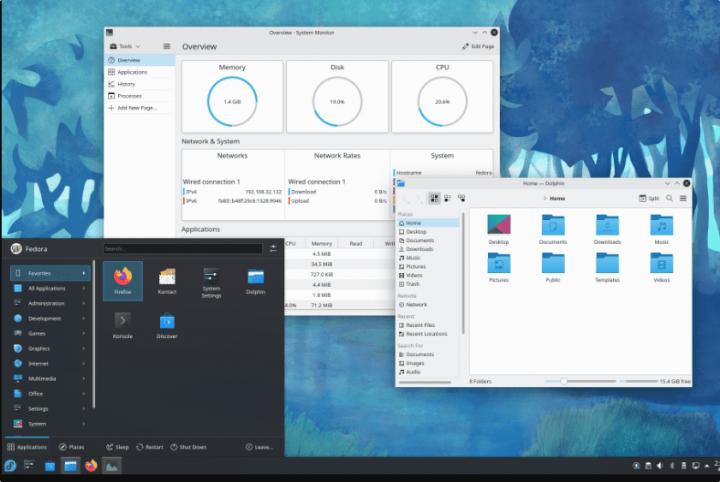Open the Tools dropdown in System Monitor
Viewport: 720px width, 482px height.
(x=130, y=46)
